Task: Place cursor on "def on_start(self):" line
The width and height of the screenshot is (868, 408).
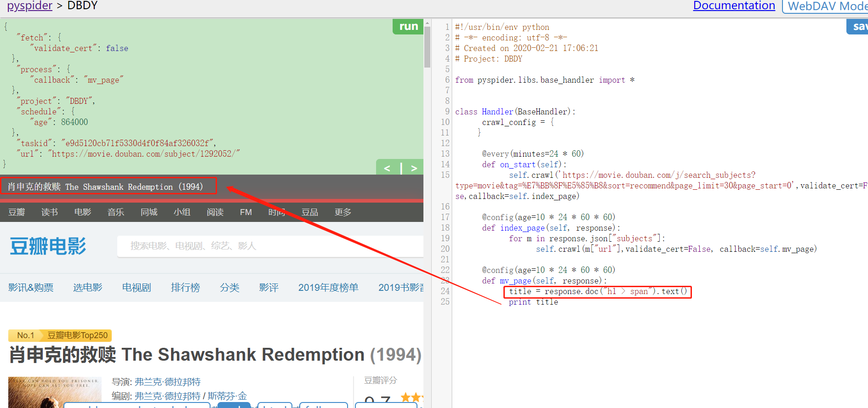Action: click(525, 164)
